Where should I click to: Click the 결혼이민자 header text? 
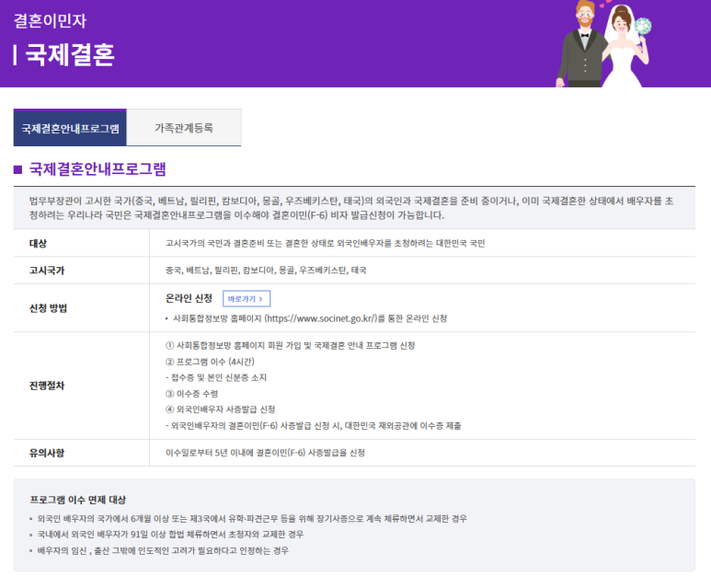(50, 21)
